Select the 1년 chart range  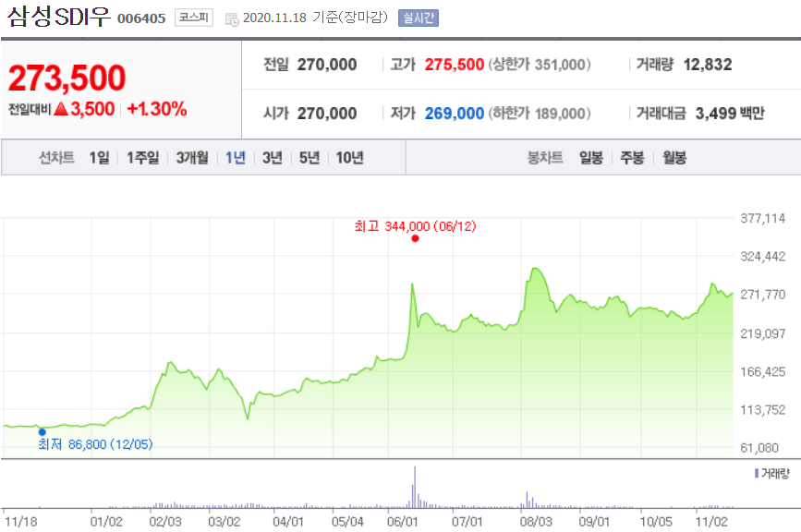236,158
